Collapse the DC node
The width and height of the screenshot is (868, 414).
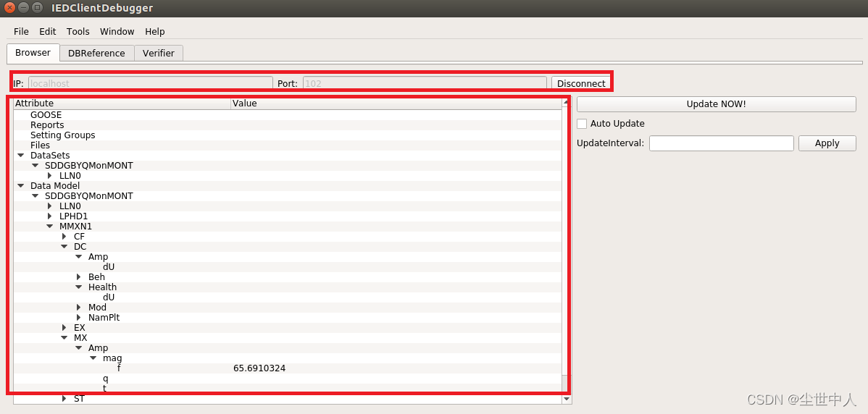(x=64, y=247)
